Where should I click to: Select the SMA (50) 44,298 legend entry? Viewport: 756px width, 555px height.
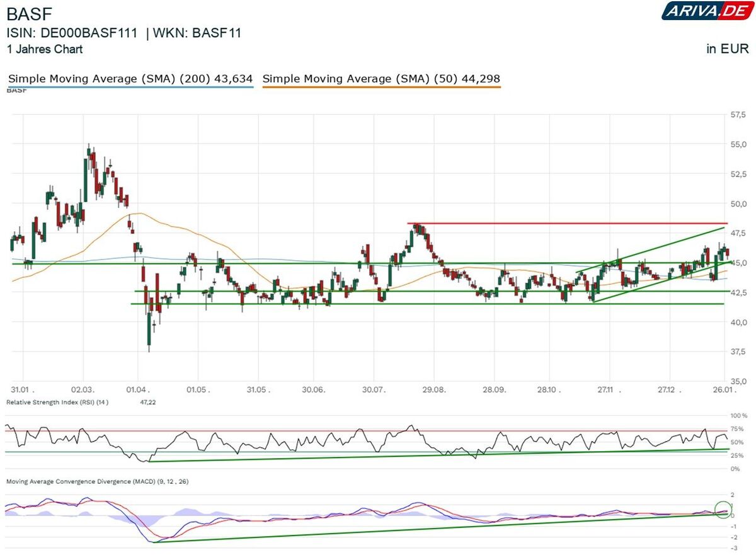coord(381,79)
